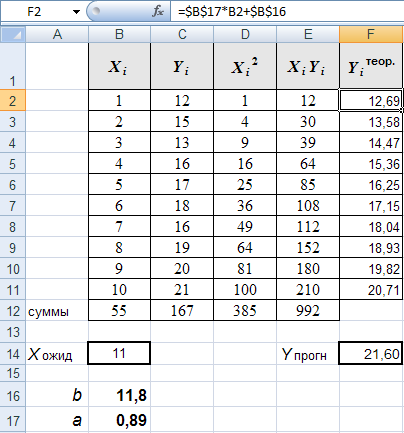Select column B header

click(x=119, y=34)
